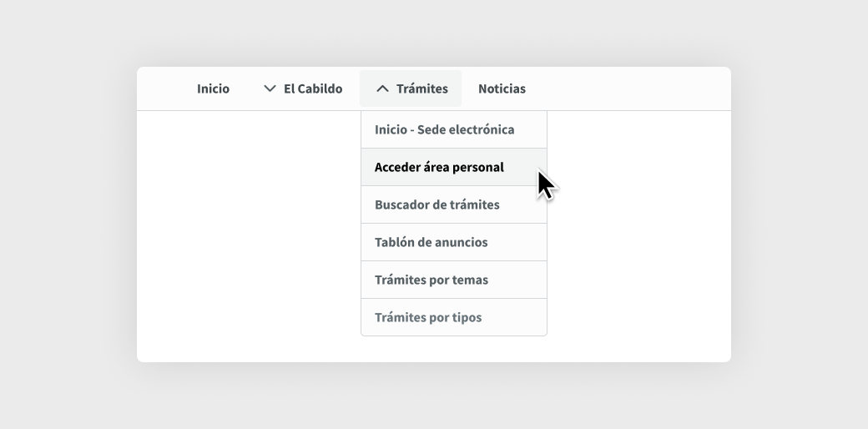Open the Inicio navigation item
868x429 pixels.
213,88
